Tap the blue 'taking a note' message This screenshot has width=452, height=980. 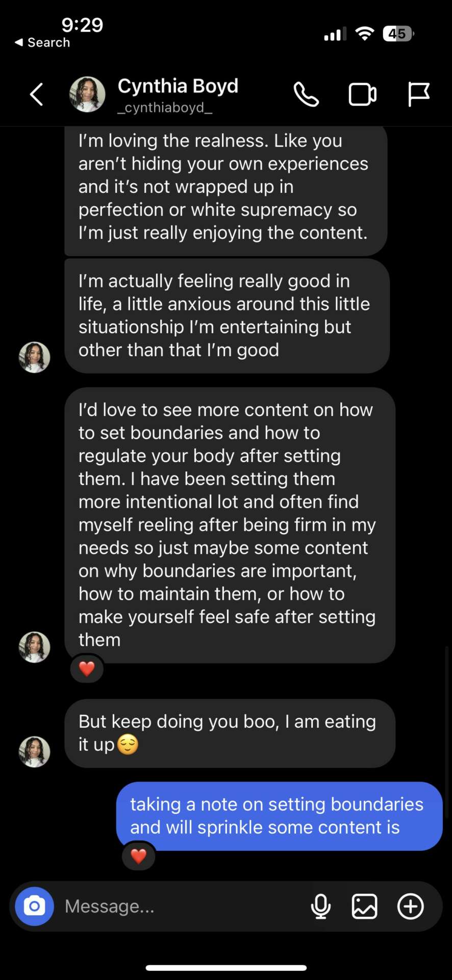[x=279, y=816]
